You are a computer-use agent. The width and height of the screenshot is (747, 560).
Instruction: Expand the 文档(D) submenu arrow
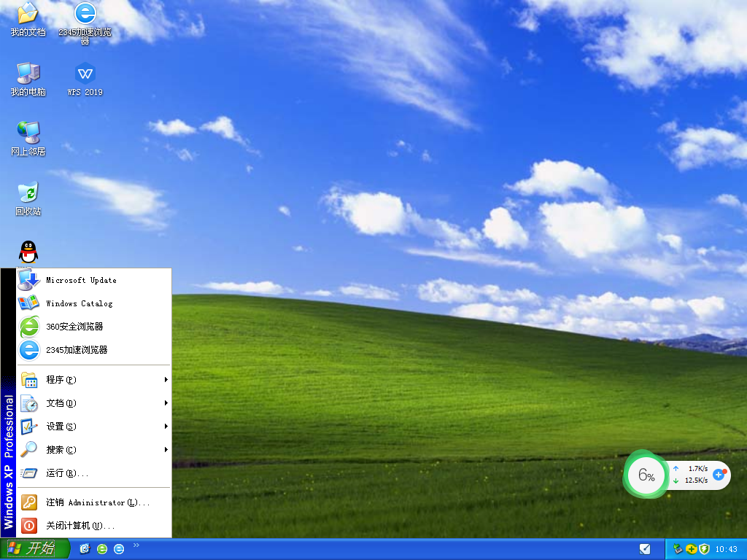click(166, 402)
